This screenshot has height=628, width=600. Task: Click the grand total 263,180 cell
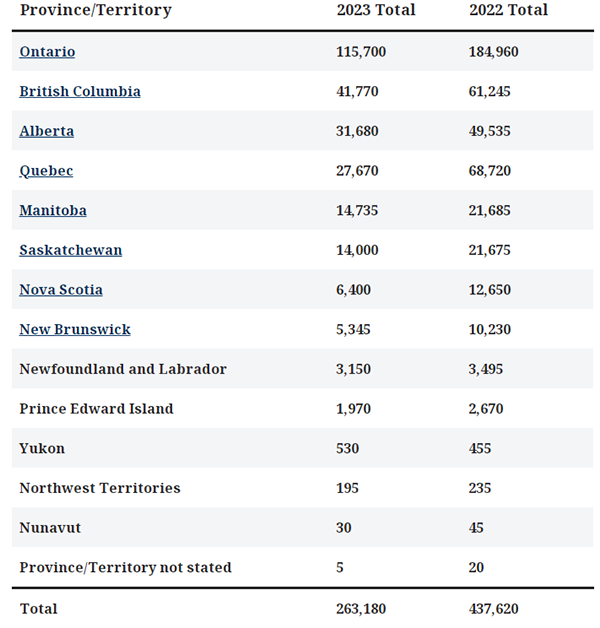[361, 609]
